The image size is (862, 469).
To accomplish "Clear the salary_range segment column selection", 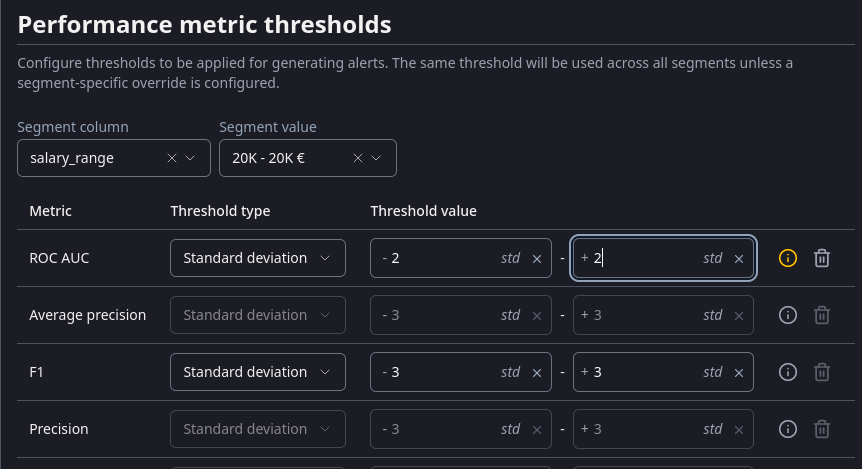I will pos(172,158).
